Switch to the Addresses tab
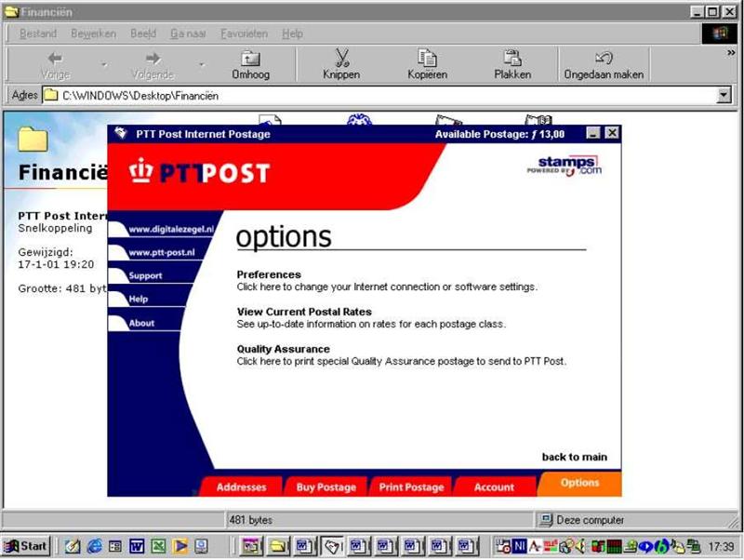Screen dimensions: 744x560 (x=241, y=487)
